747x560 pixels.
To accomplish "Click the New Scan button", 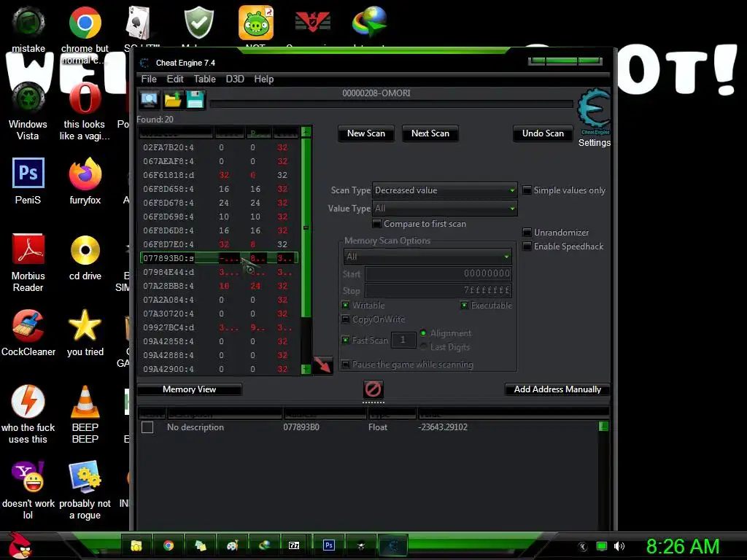I will click(366, 133).
